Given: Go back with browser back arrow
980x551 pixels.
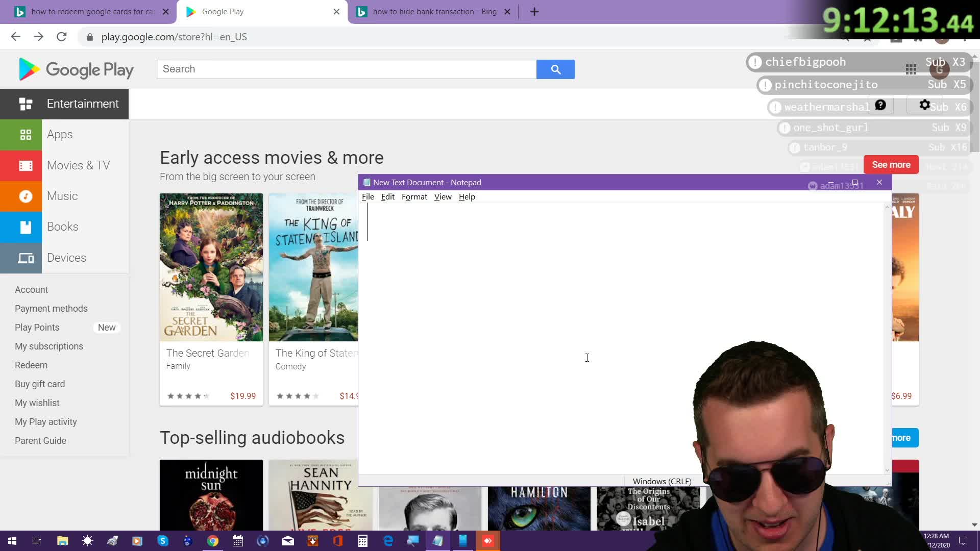Looking at the screenshot, I should point(16,37).
